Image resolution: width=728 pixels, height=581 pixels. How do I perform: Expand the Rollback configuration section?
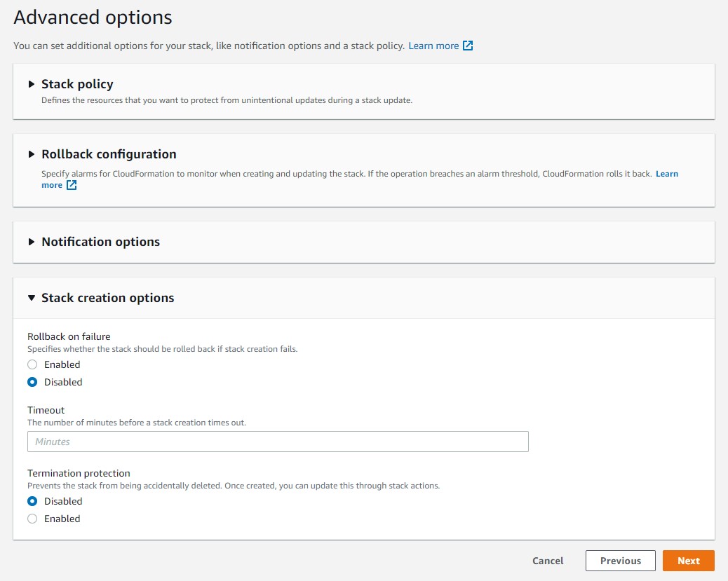click(x=31, y=154)
